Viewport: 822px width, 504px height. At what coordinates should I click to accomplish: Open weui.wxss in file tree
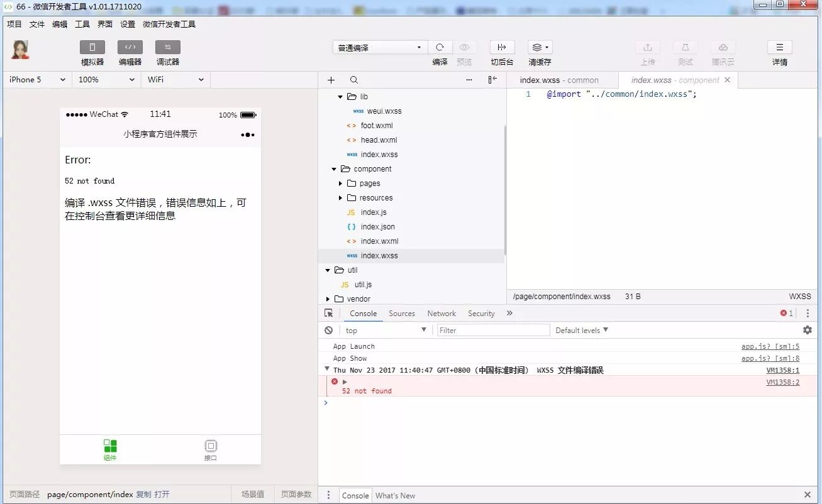pos(384,111)
